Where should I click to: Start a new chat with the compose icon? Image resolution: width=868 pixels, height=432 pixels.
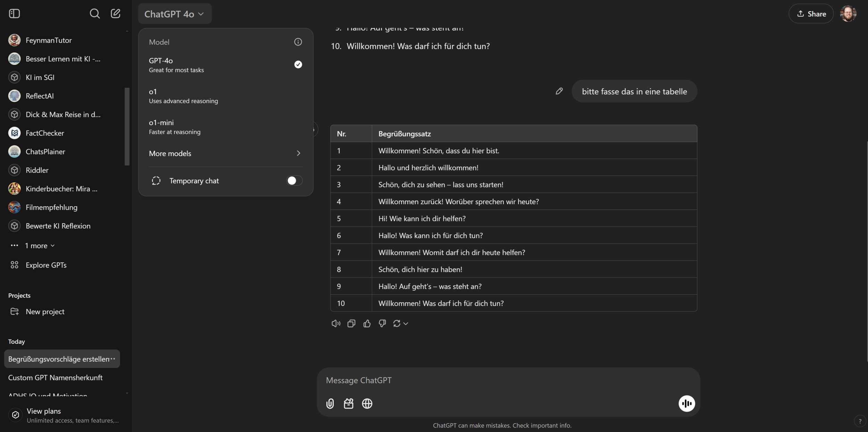pos(115,14)
